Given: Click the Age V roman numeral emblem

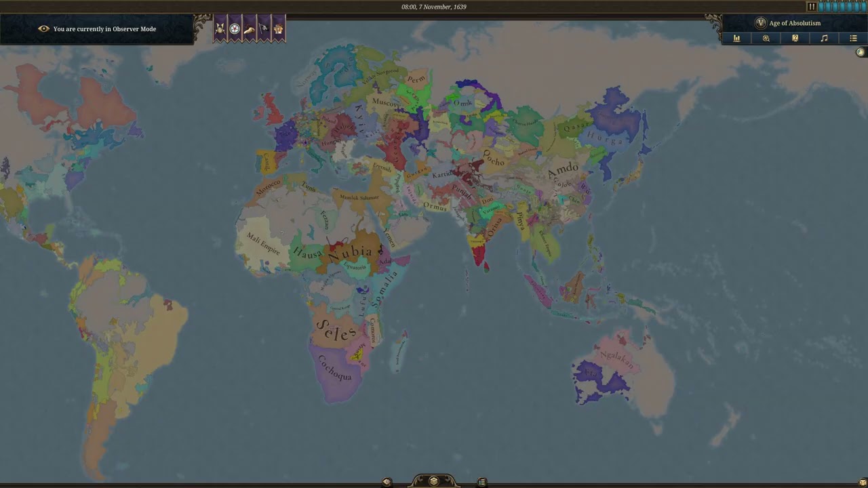Looking at the screenshot, I should pyautogui.click(x=760, y=23).
